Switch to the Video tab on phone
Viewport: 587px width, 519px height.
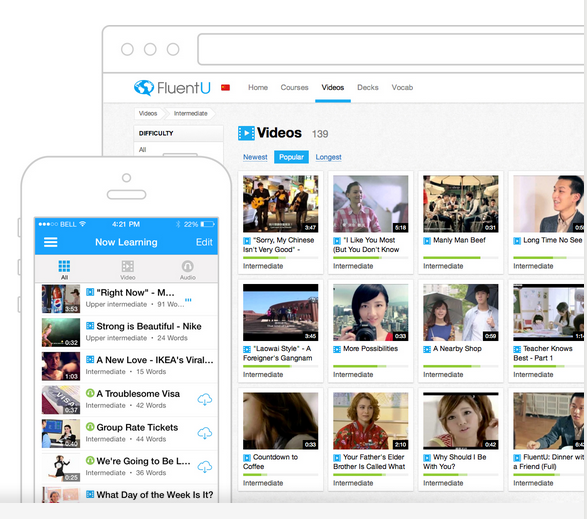[x=128, y=270]
